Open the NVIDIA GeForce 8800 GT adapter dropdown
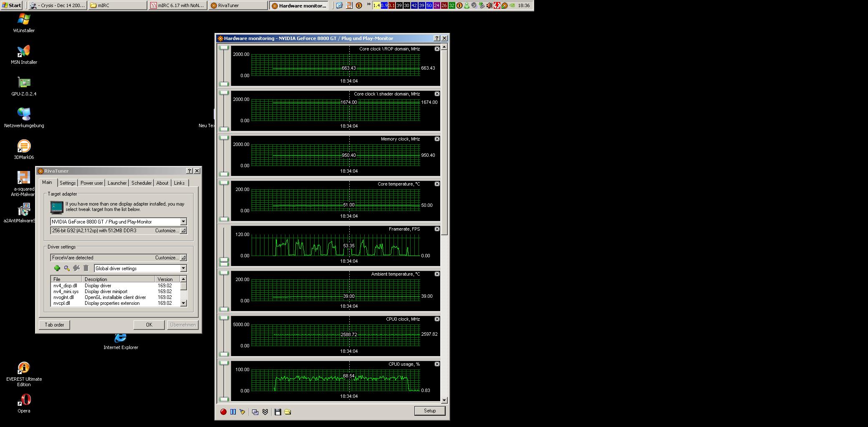The width and height of the screenshot is (868, 427). [183, 221]
